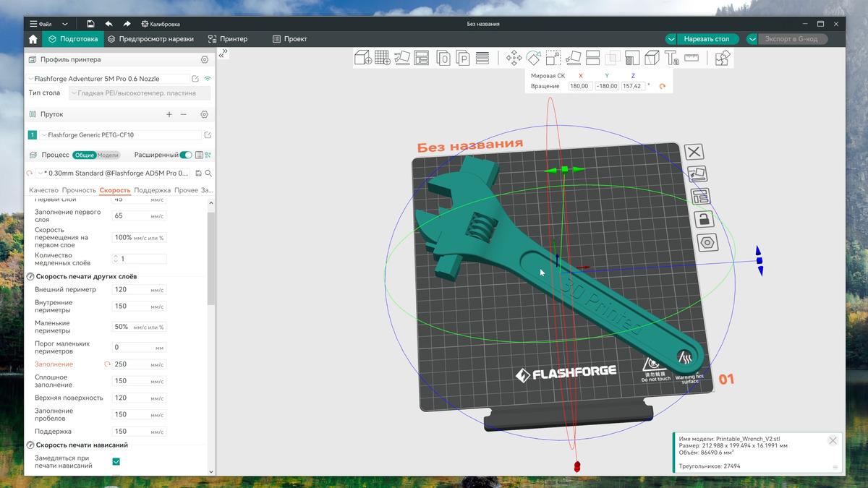Select the Measure ruler tool
Screen dimensions: 868x488
pyautogui.click(x=692, y=58)
